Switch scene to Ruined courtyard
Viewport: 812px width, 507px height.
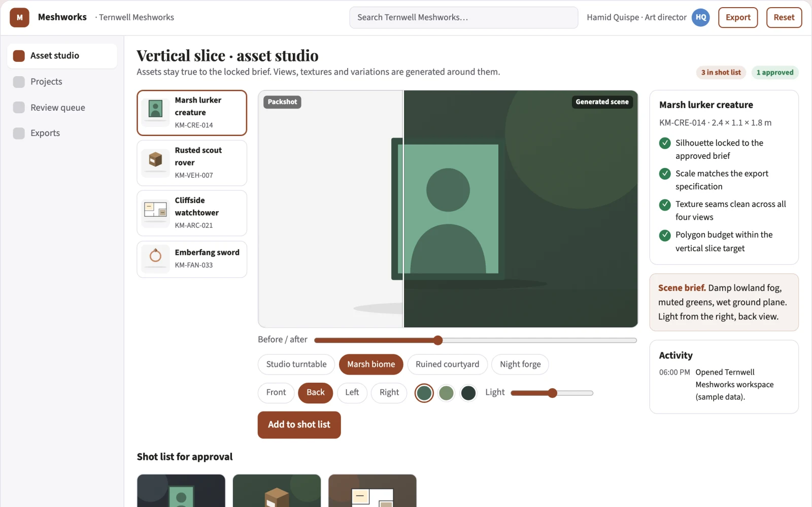click(447, 364)
